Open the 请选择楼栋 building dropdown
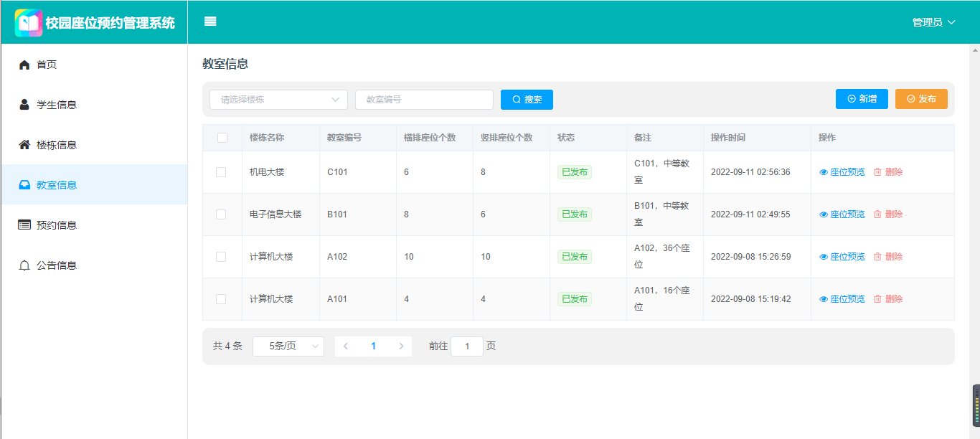 (278, 100)
